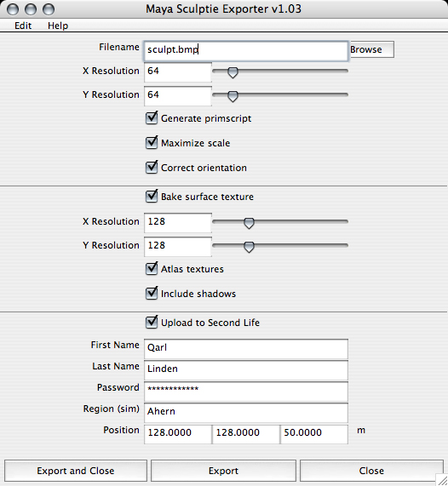
Task: Click the Close button at the bottom right
Action: (x=371, y=471)
